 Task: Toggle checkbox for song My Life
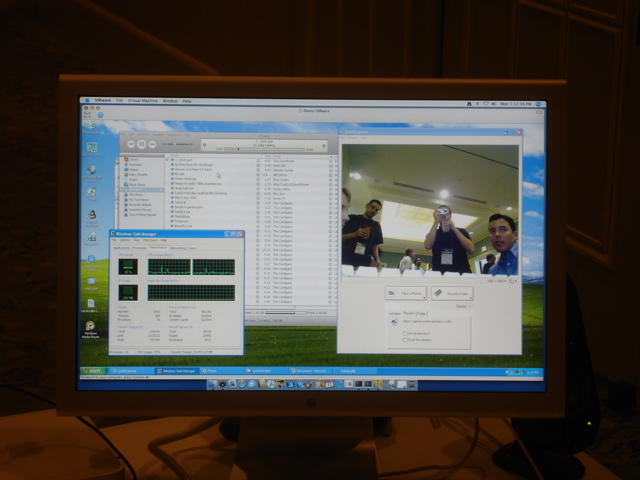(x=172, y=174)
